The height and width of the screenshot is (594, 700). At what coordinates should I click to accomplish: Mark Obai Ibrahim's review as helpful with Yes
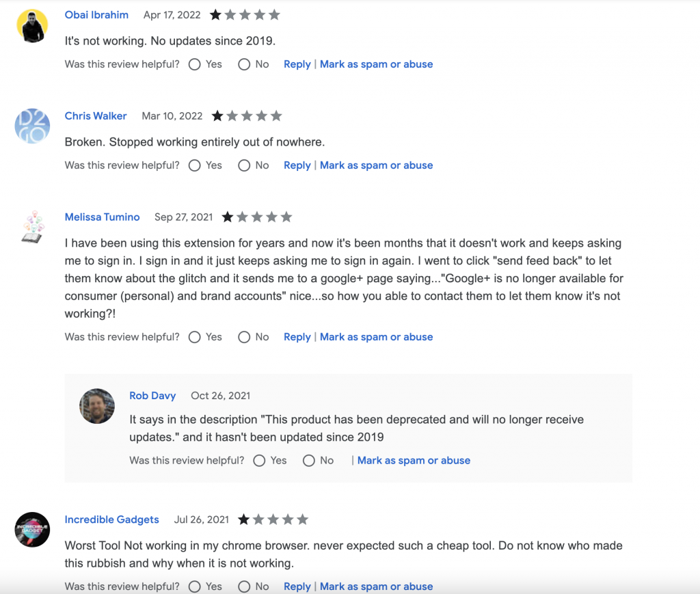coord(194,64)
